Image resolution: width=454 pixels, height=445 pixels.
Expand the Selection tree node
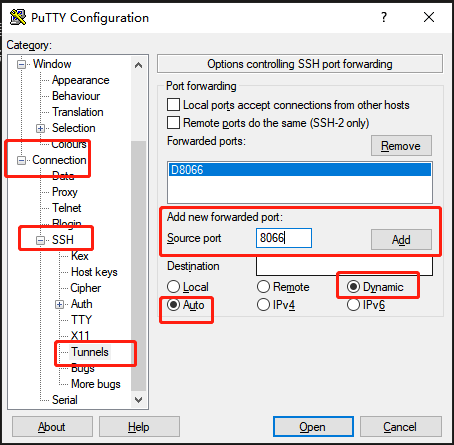(40, 128)
